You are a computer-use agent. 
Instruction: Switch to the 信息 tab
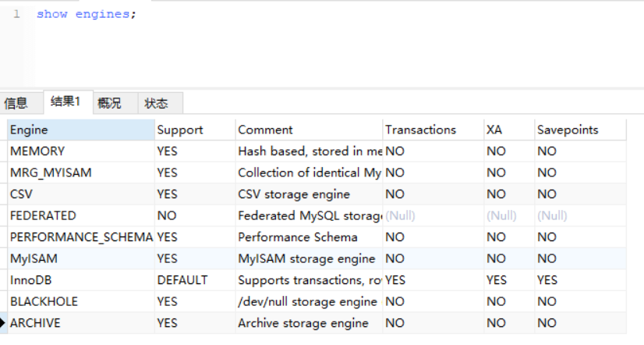coord(16,103)
